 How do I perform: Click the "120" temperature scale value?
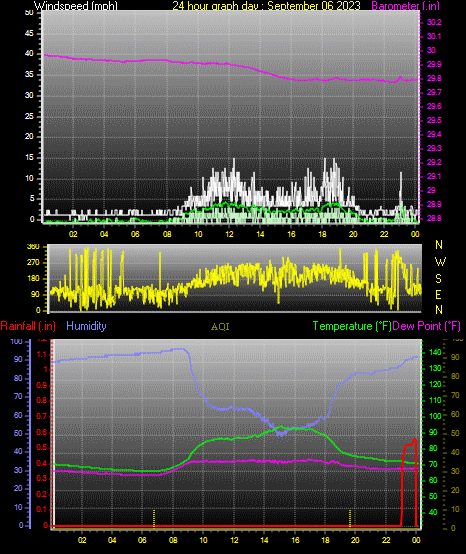point(435,384)
